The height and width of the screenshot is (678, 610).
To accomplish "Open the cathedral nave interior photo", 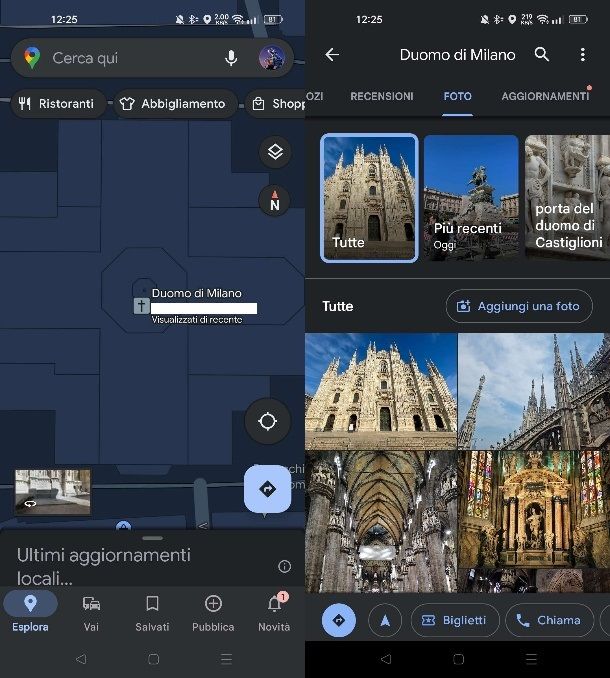I will point(381,521).
